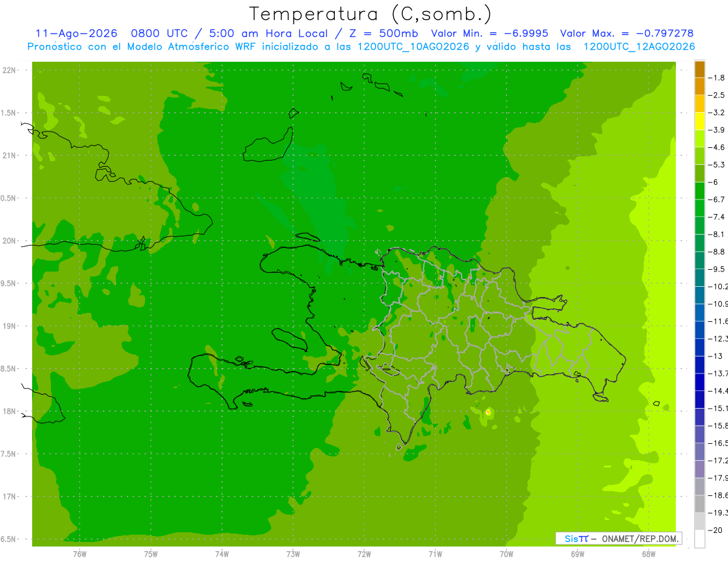Click the "18N" latitude label
The height and width of the screenshot is (562, 728).
[x=9, y=411]
